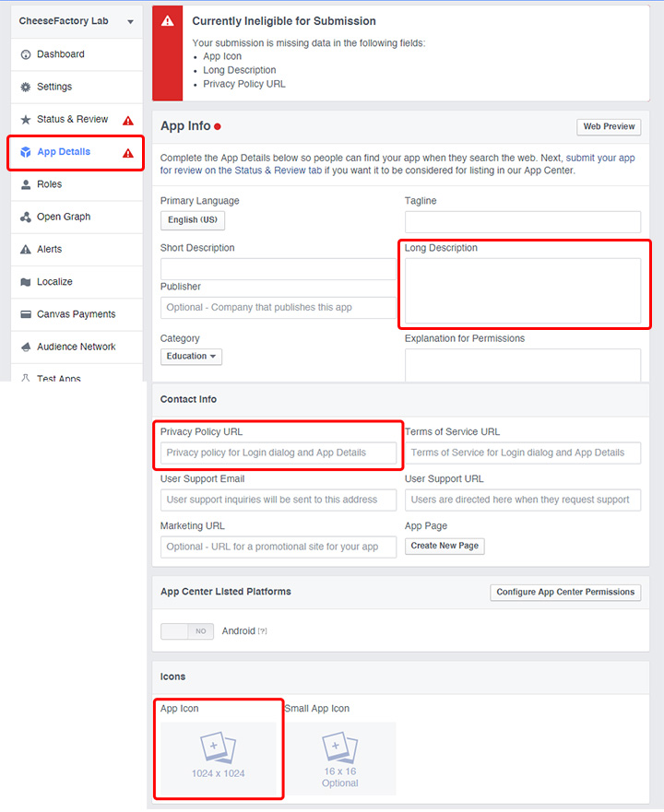The width and height of the screenshot is (664, 812).
Task: Click warning icon beside Status & Review
Action: coord(128,121)
